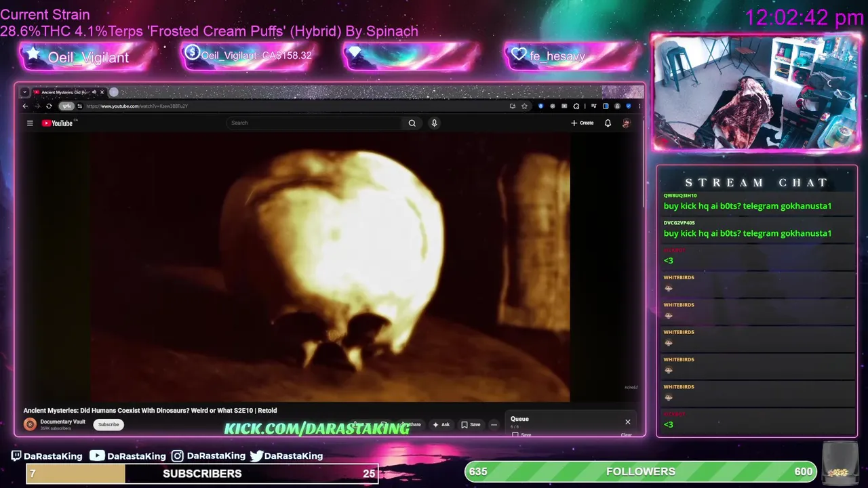Click the first WHITEBIRDS chat username

coord(679,277)
